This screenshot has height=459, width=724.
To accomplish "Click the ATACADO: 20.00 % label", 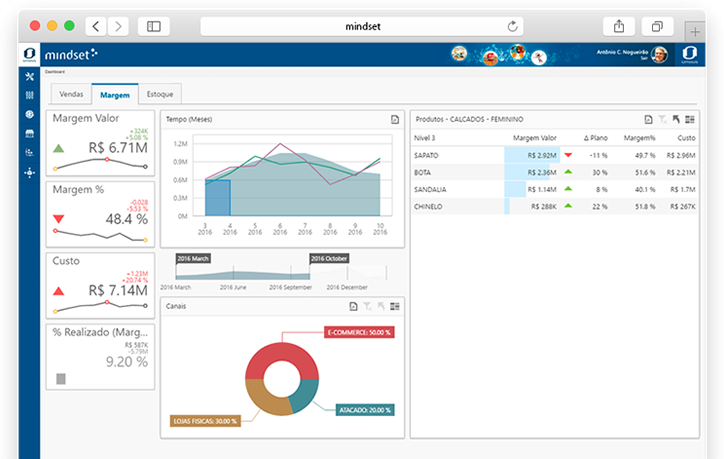I will [365, 410].
